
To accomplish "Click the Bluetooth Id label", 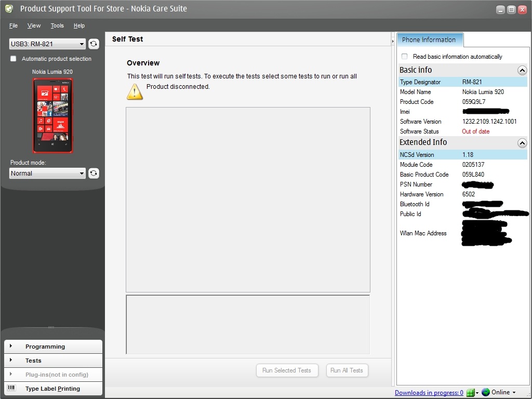I will (x=415, y=204).
